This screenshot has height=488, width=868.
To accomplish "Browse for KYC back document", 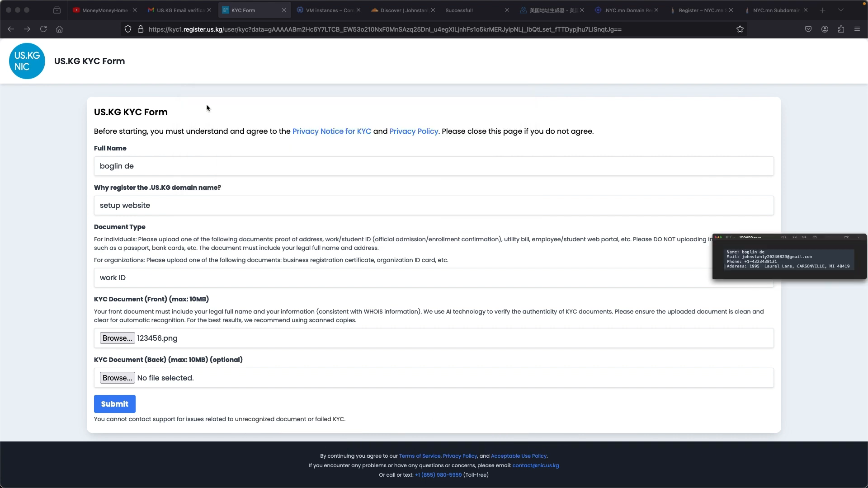I will click(118, 378).
